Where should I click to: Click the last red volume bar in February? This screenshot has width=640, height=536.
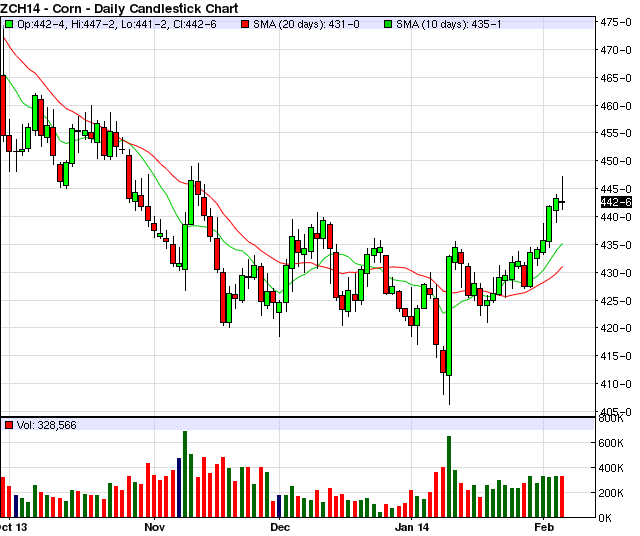pos(562,497)
